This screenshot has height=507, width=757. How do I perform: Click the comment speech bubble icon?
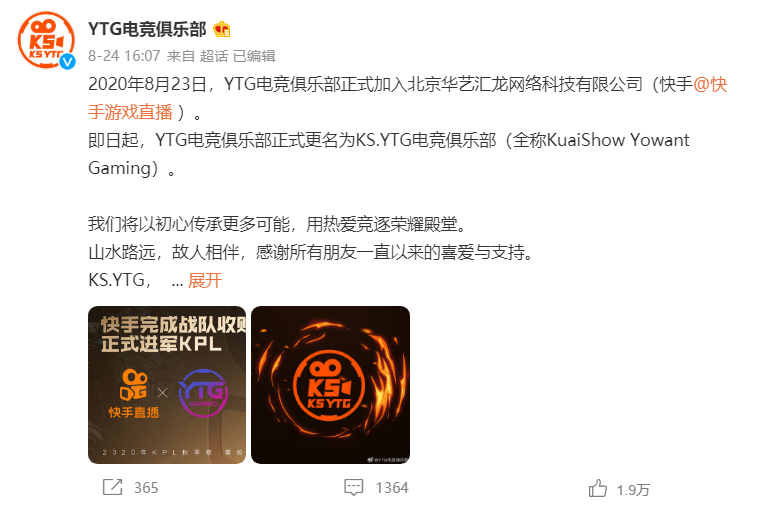[x=353, y=487]
